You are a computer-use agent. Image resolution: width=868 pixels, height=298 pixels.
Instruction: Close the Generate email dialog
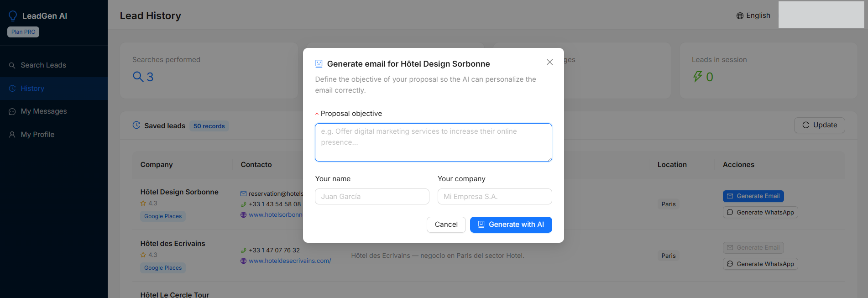click(549, 62)
